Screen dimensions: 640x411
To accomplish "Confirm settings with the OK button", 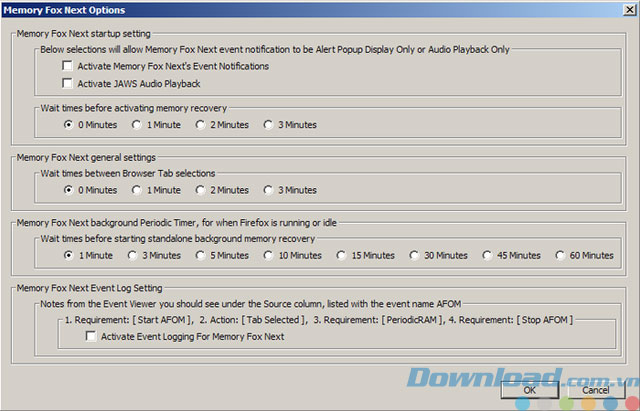I will (530, 390).
